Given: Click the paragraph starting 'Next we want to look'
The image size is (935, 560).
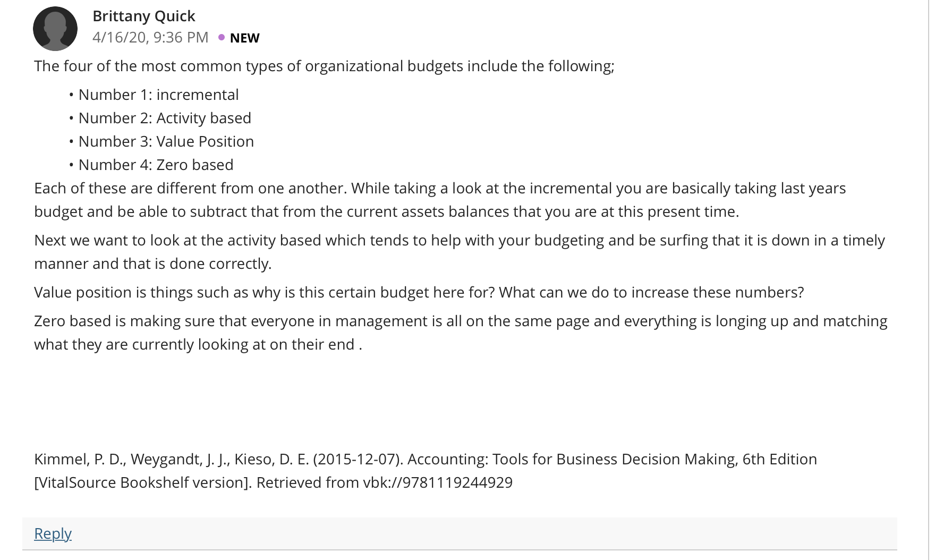Looking at the screenshot, I should point(460,252).
